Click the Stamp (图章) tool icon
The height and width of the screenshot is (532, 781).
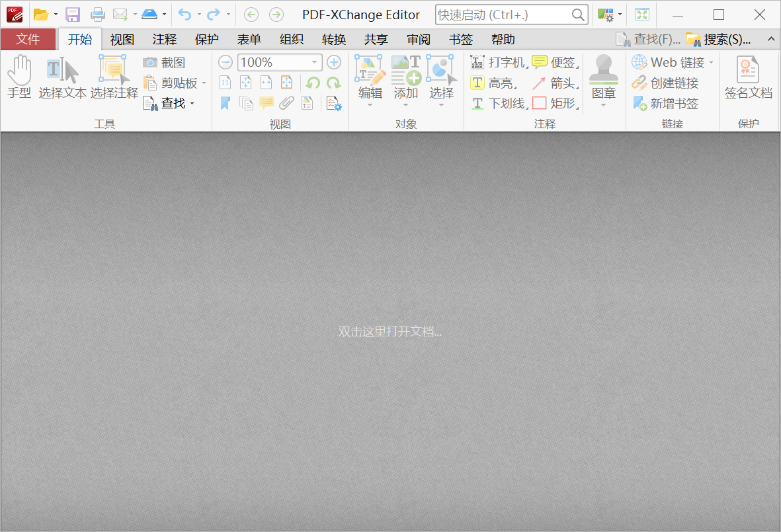[x=603, y=77]
